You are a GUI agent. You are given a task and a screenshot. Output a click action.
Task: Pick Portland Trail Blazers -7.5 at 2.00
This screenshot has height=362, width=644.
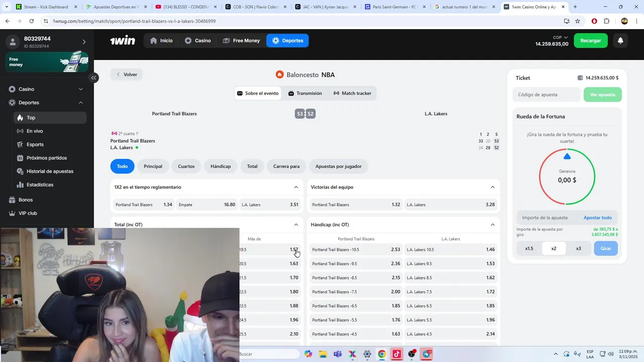coord(356,292)
